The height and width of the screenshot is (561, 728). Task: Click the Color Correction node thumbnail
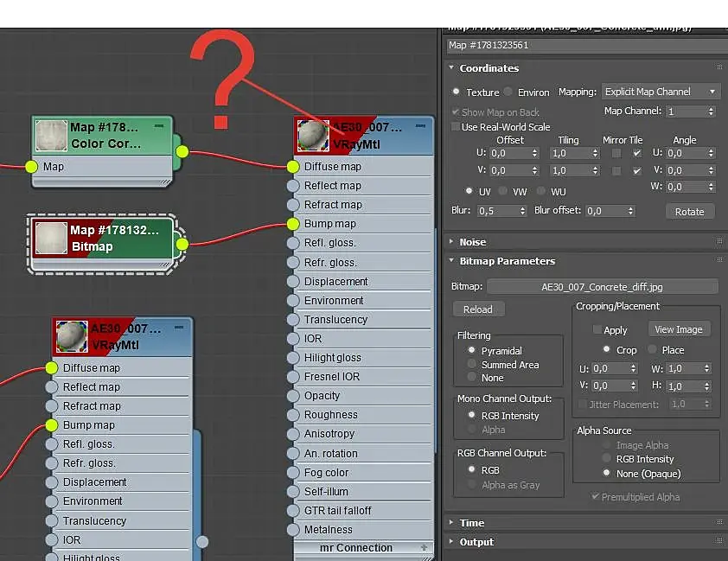[x=51, y=136]
